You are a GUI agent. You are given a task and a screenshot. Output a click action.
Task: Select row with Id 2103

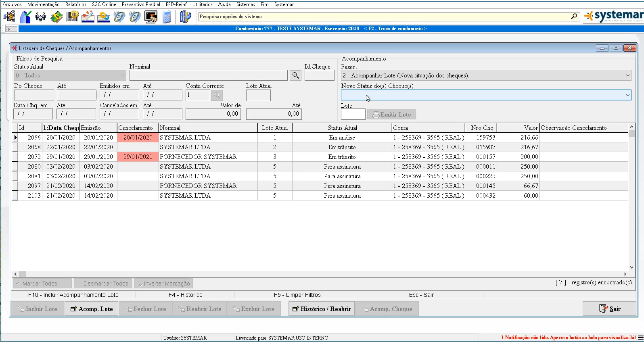[320, 196]
